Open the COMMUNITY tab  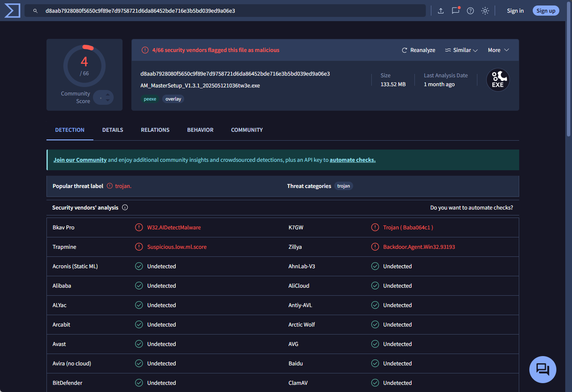pyautogui.click(x=247, y=130)
